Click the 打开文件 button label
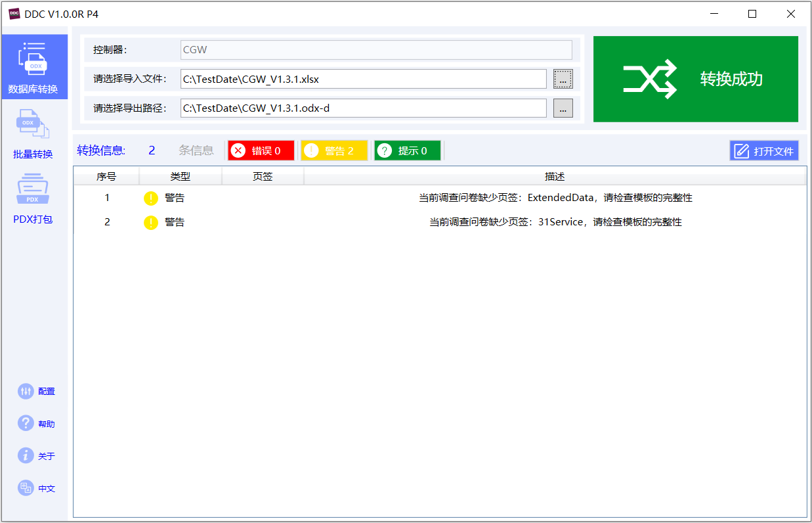 pos(774,151)
